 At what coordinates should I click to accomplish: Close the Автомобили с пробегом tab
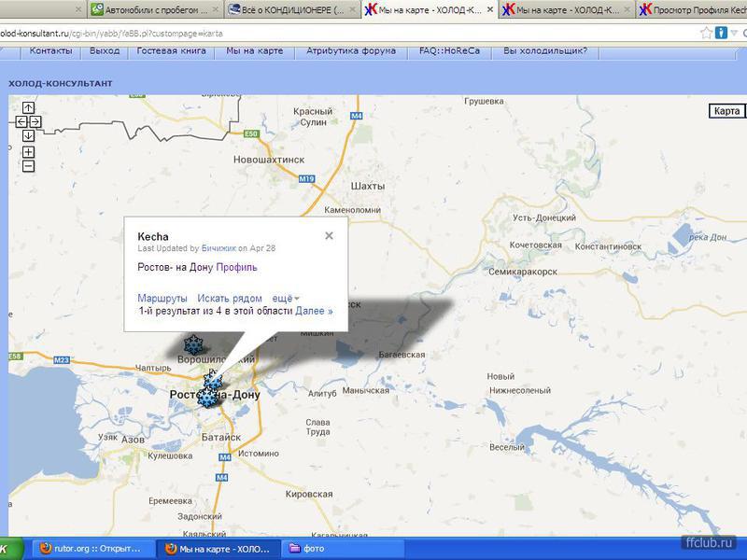[x=216, y=9]
